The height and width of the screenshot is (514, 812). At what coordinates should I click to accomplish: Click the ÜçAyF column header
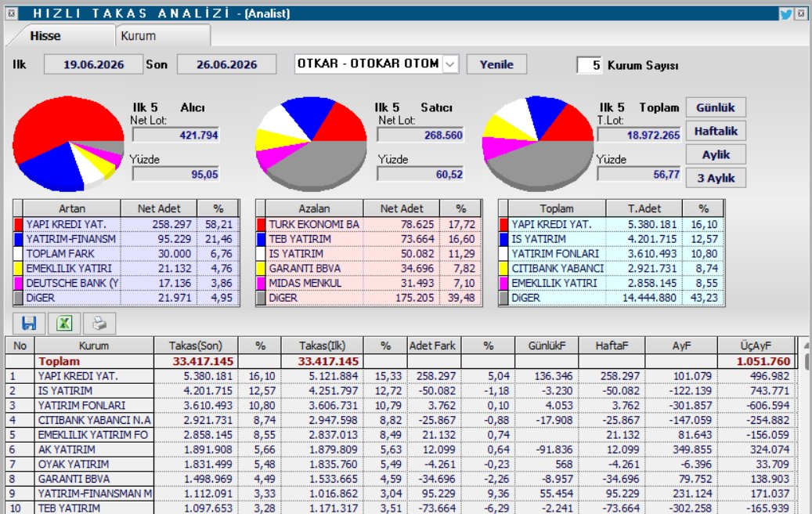(756, 346)
